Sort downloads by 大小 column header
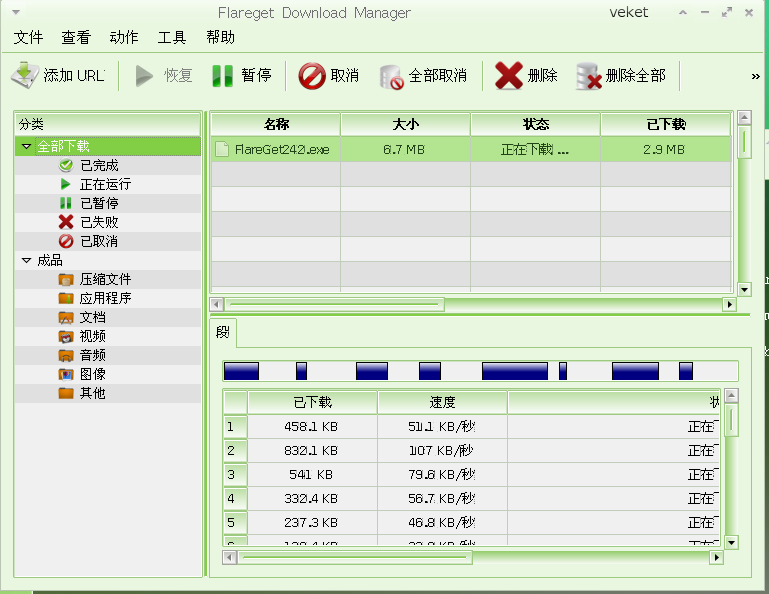 pos(406,124)
